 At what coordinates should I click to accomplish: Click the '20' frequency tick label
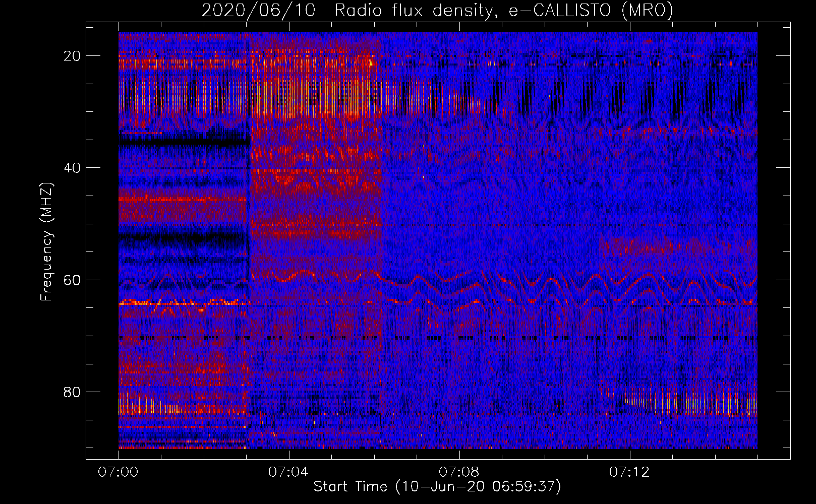(73, 56)
